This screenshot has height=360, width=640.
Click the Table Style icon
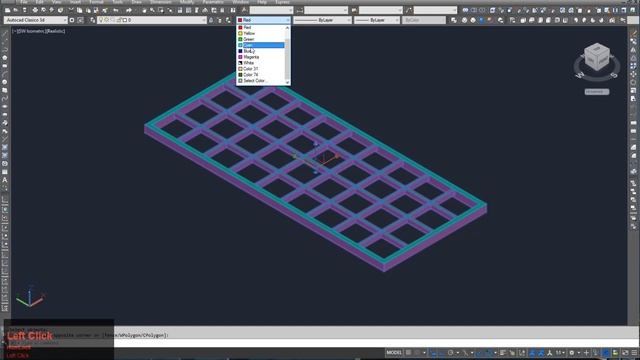tap(354, 10)
